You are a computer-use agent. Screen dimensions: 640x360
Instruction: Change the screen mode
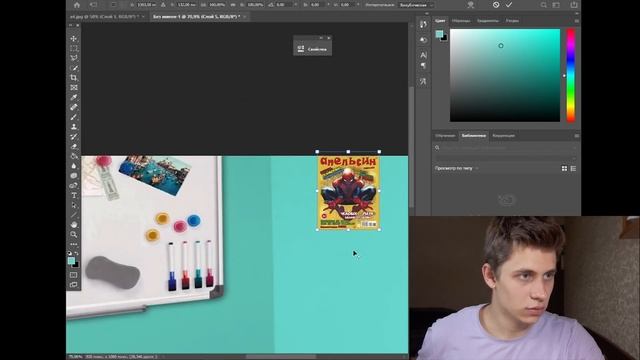click(73, 284)
